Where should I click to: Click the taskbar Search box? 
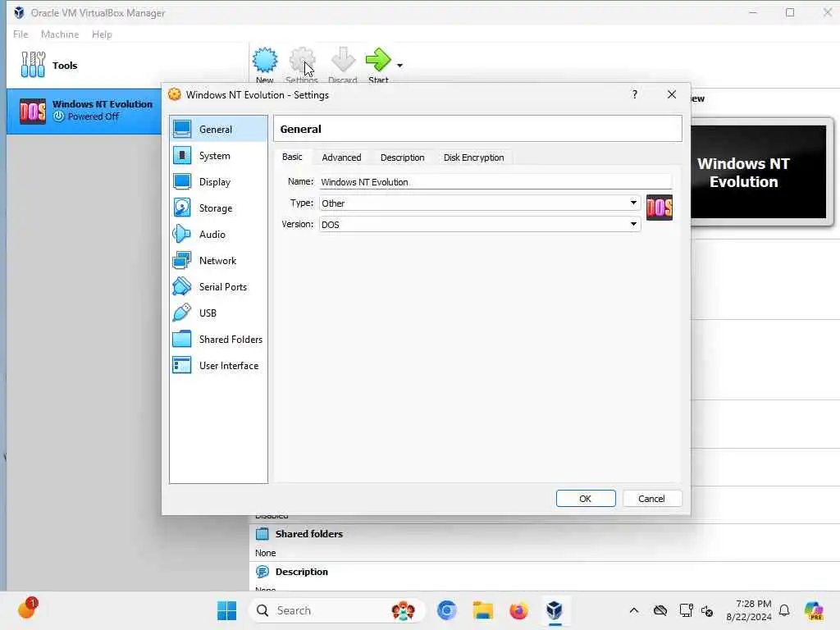[336, 610]
